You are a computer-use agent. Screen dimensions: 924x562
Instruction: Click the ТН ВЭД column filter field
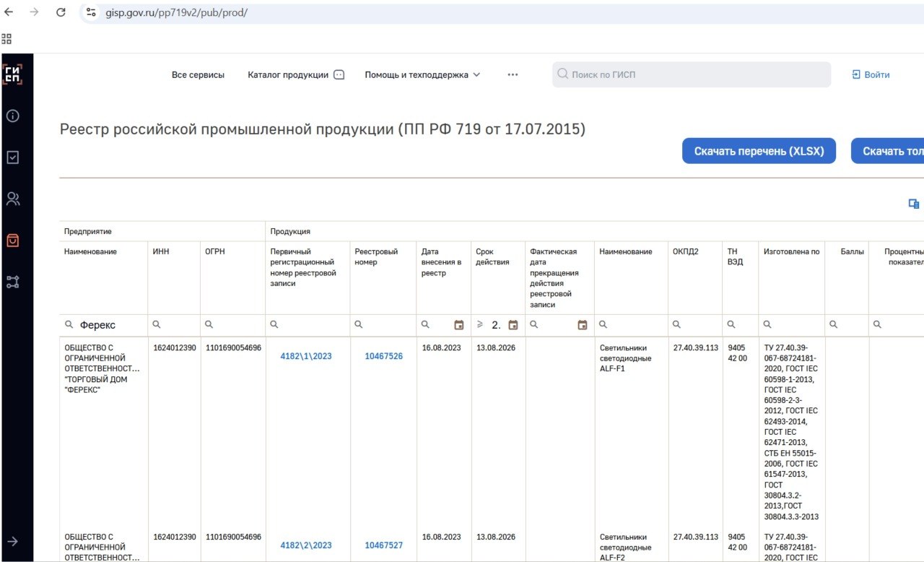tap(741, 325)
